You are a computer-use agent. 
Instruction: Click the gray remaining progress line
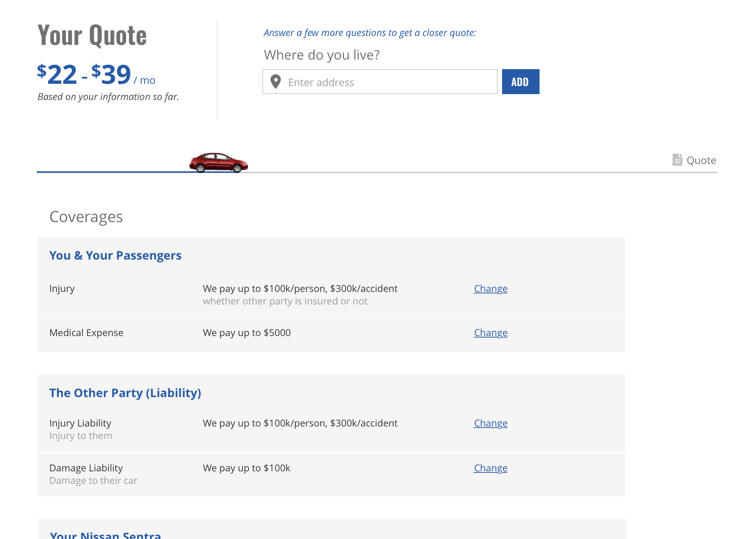[x=441, y=172]
